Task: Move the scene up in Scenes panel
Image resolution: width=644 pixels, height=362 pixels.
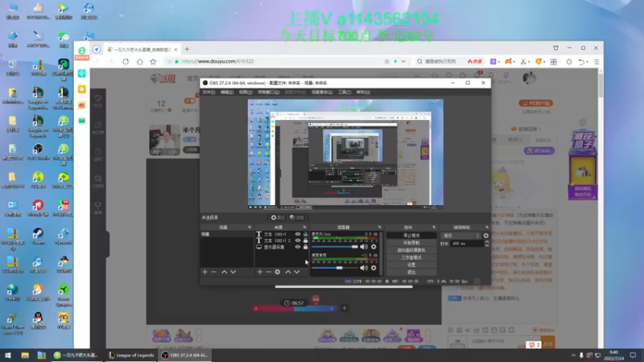Action: tap(225, 272)
